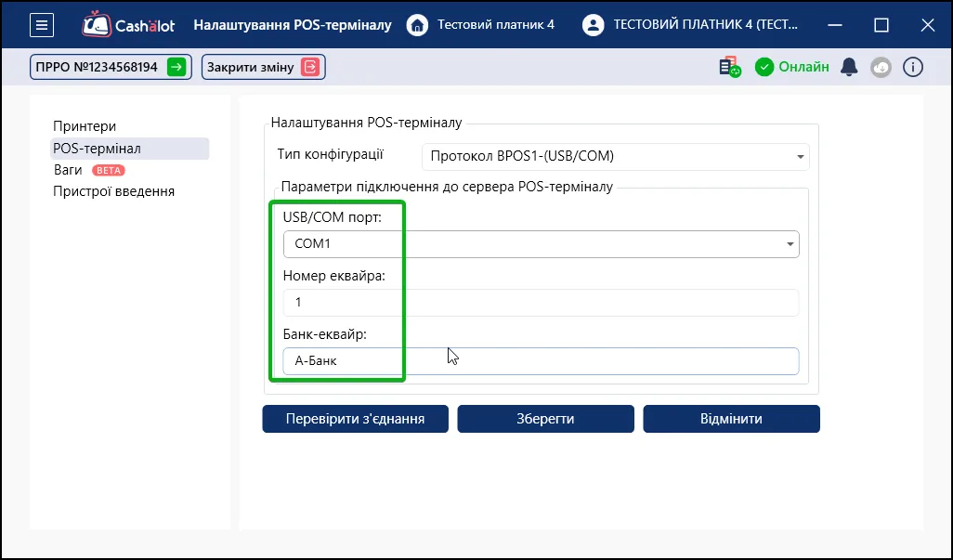Open the hamburger main menu
The width and height of the screenshot is (953, 560).
42,25
